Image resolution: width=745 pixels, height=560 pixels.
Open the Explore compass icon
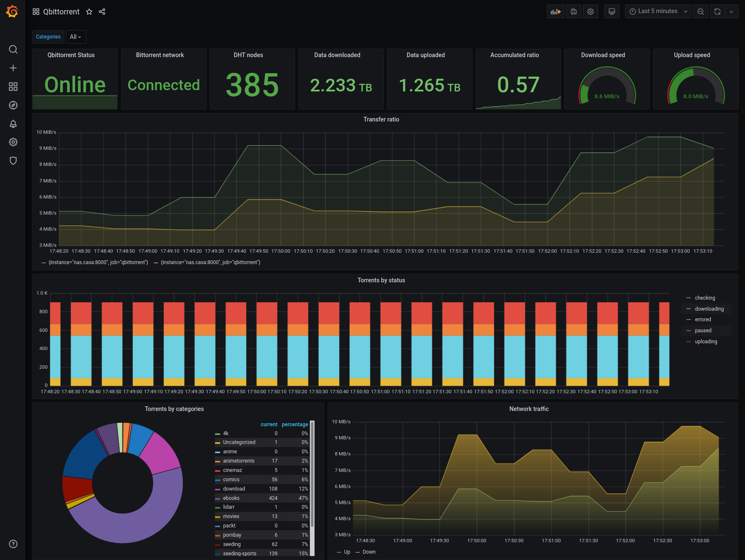pos(13,105)
